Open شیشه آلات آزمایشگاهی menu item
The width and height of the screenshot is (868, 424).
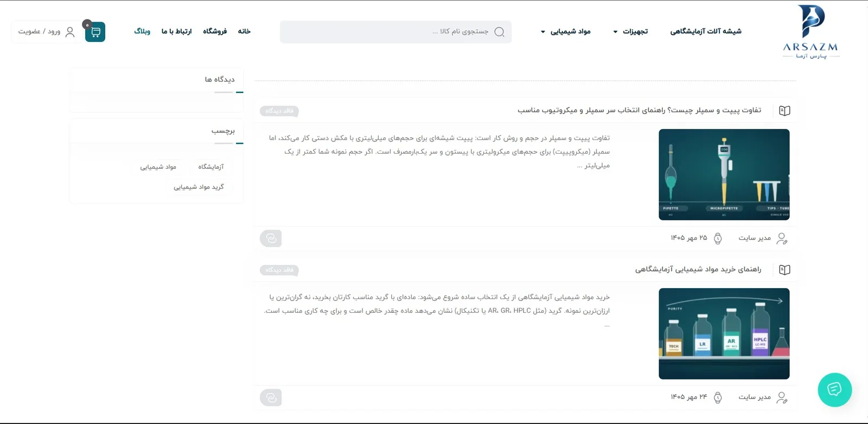[705, 31]
